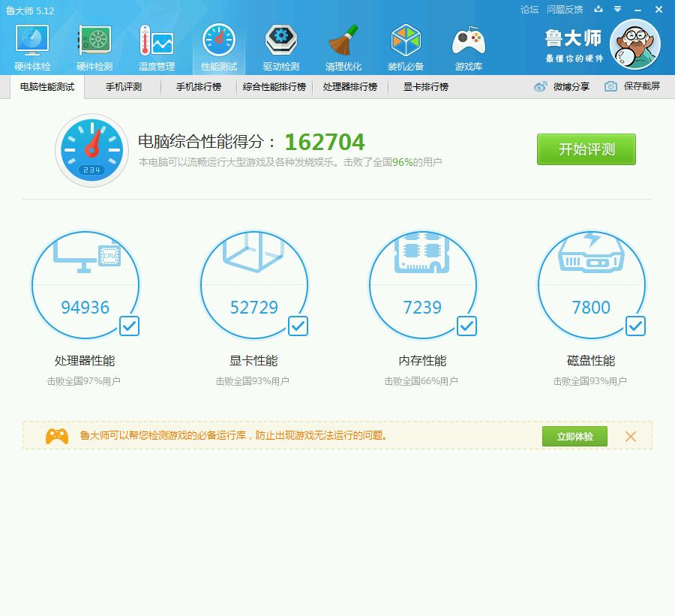Click the 处理器性能 label
Screen dimensions: 675x616
click(x=85, y=361)
